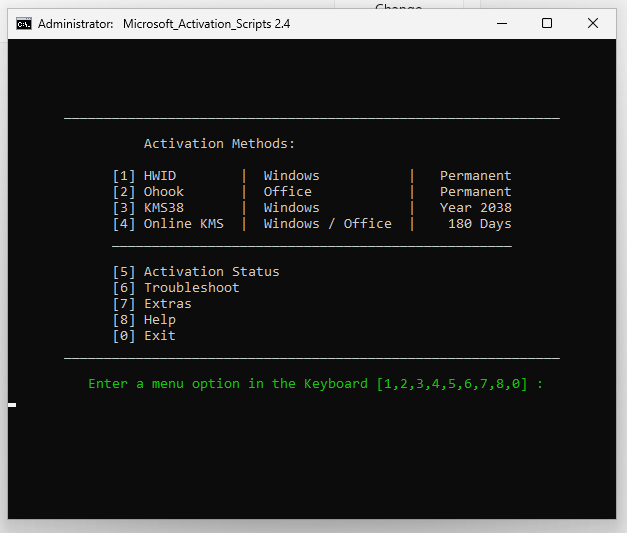This screenshot has width=627, height=533.
Task: Close the Activation Scripts console window
Action: tap(594, 23)
